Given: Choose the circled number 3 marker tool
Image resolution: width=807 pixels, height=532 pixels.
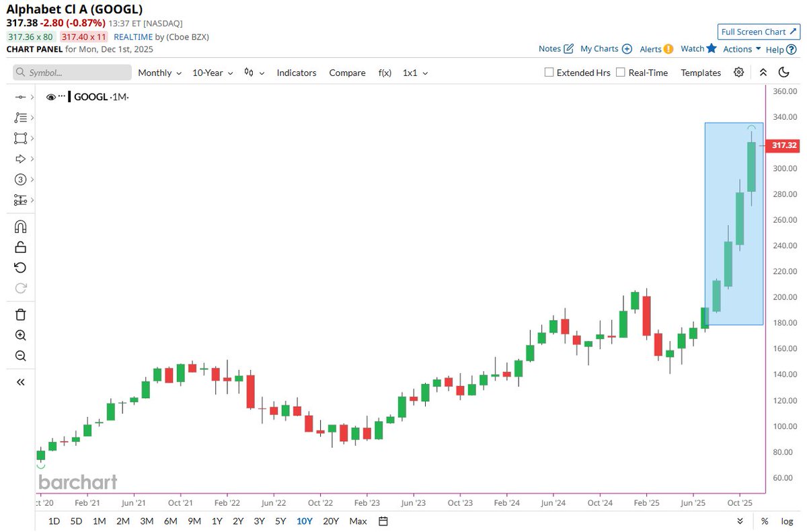Looking at the screenshot, I should (x=20, y=180).
